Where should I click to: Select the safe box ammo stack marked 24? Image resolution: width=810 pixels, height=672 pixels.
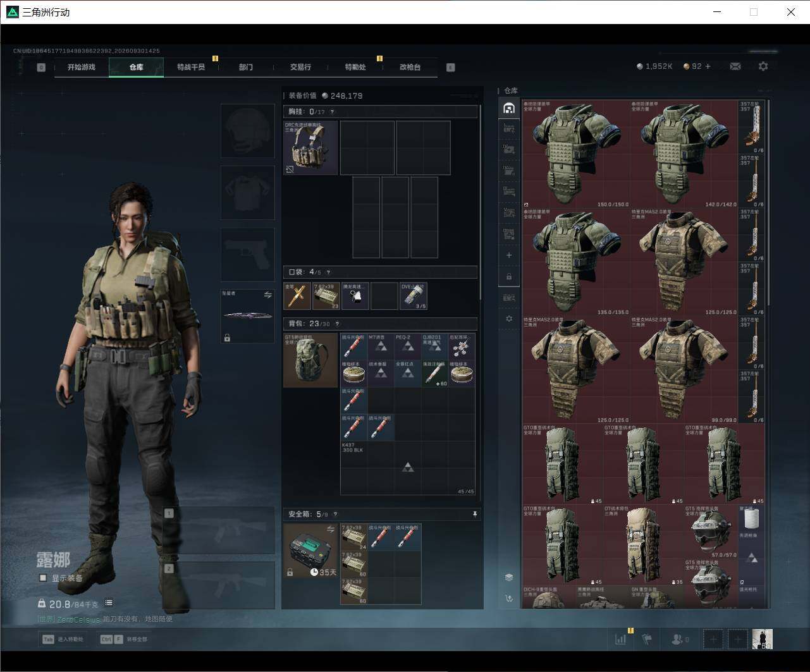[354, 537]
